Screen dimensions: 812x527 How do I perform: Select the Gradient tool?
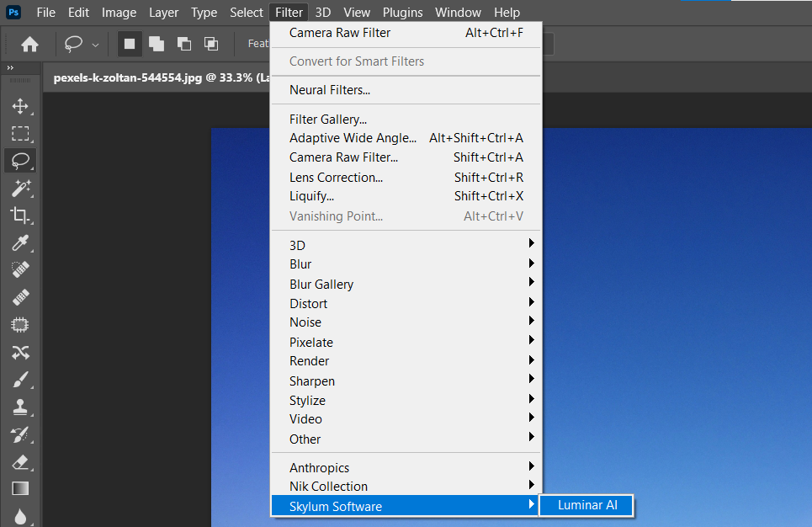[x=20, y=488]
